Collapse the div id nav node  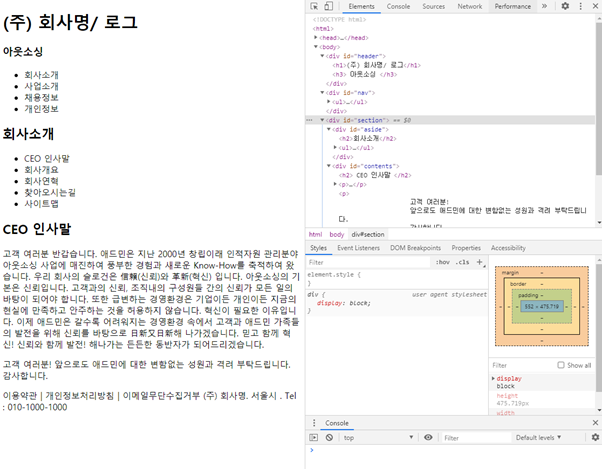coord(322,93)
